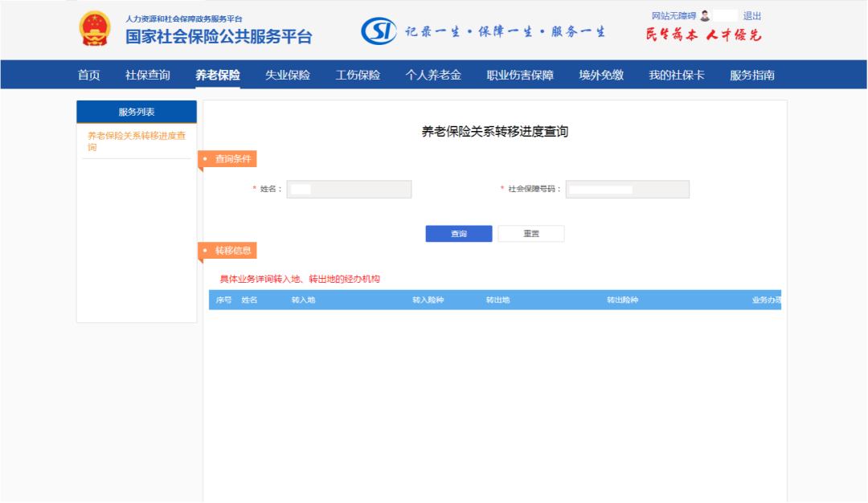
Task: Click the 重置 button
Action: [531, 233]
